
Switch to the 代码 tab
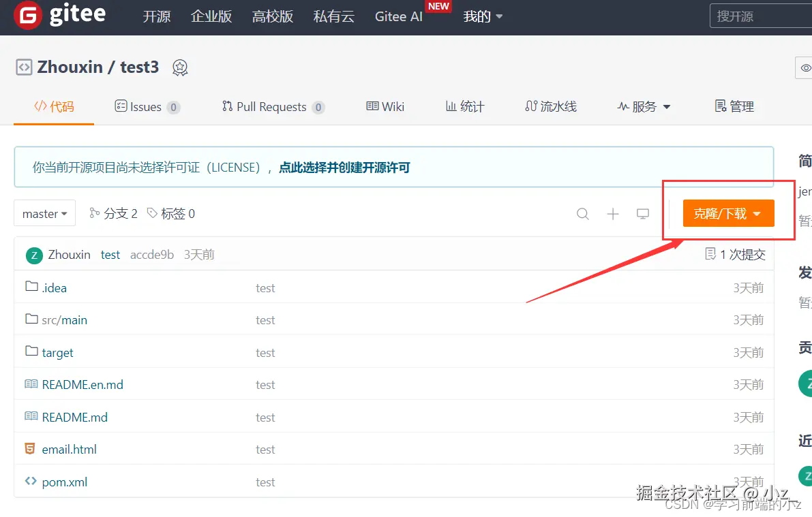coord(54,107)
